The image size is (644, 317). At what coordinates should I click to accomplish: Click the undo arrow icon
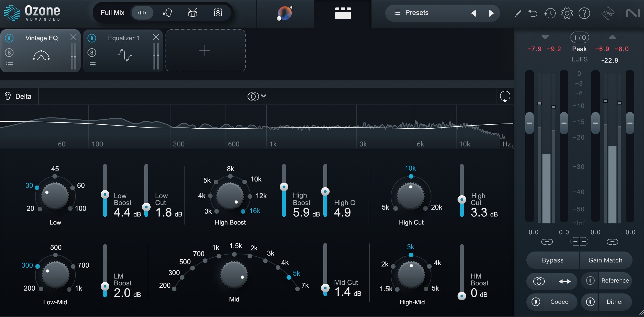point(533,13)
